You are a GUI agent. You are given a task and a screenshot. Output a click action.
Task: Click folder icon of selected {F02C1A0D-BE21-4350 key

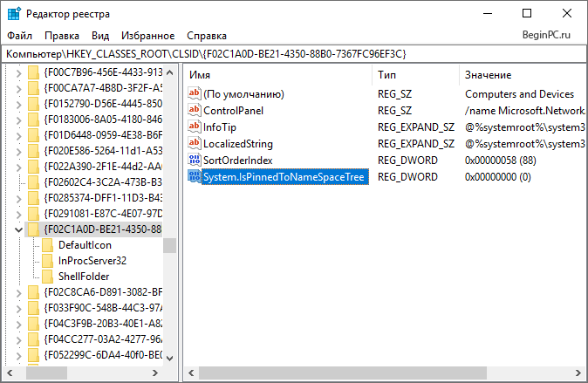point(33,229)
